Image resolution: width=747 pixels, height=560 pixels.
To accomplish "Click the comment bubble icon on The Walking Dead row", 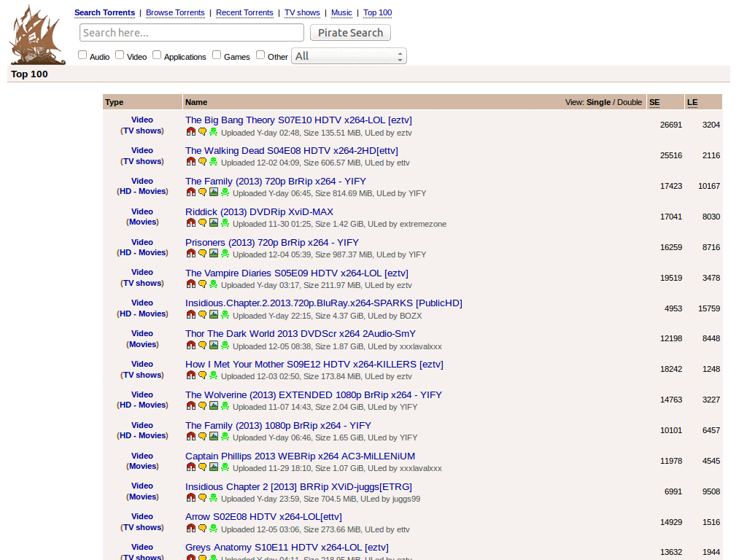I will click(202, 163).
